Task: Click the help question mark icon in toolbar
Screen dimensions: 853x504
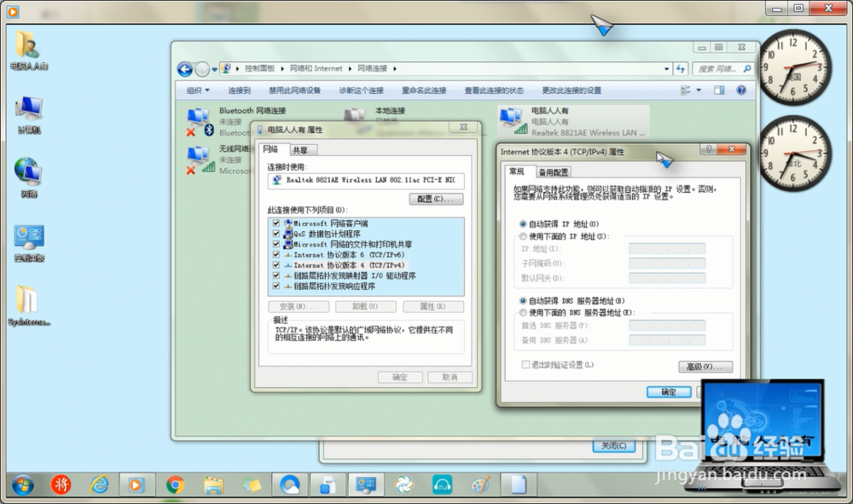Action: (741, 90)
